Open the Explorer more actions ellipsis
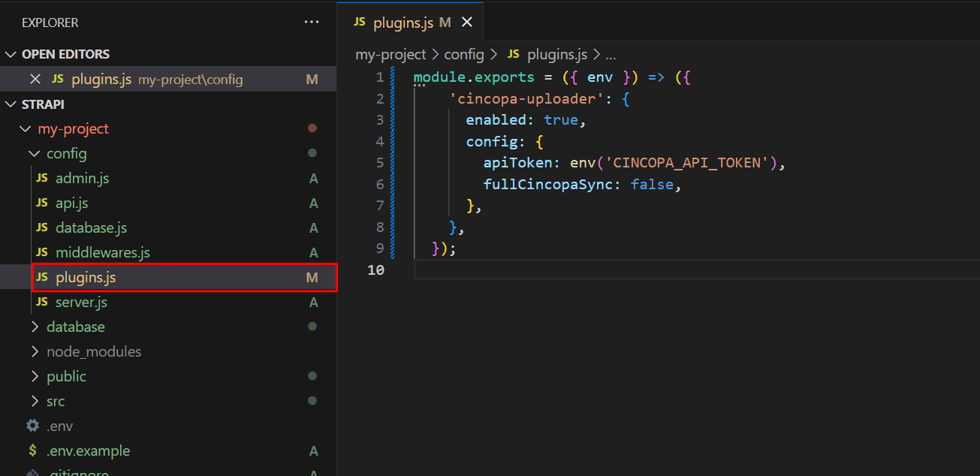Viewport: 980px width, 476px height. [312, 23]
